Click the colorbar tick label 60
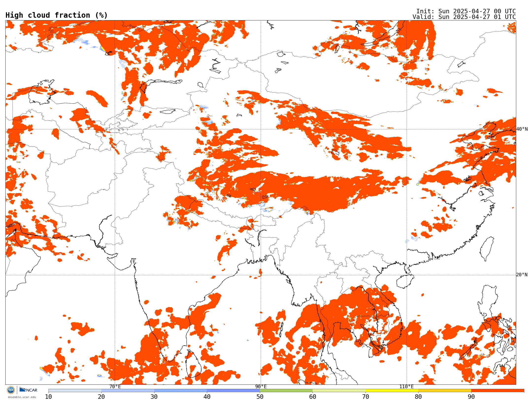This screenshot has height=400, width=532. coord(313,397)
